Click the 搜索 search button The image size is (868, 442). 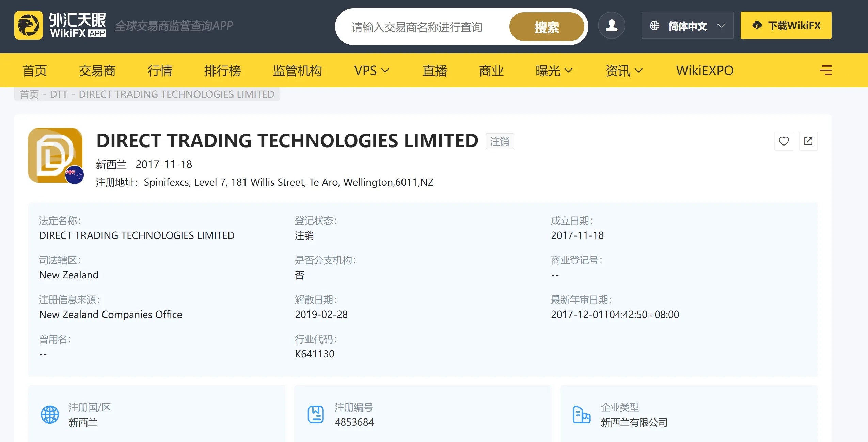point(547,27)
